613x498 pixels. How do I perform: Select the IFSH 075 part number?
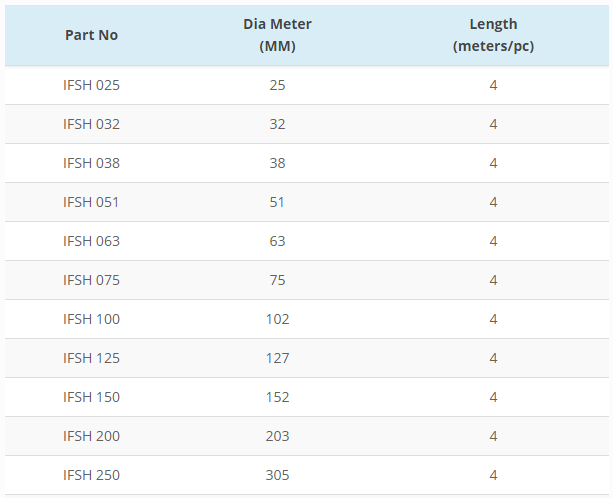click(91, 280)
